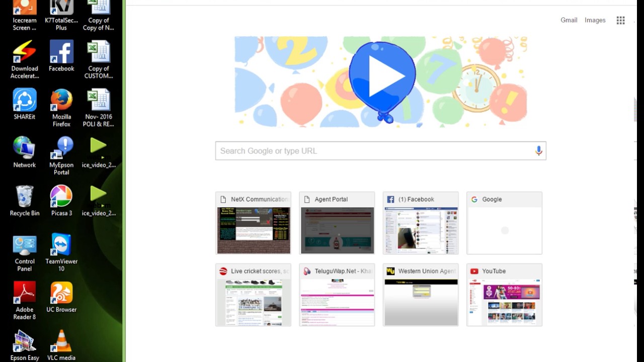Image resolution: width=644 pixels, height=362 pixels.
Task: Open Copy of CUSTOM... Excel file
Action: coord(99,59)
